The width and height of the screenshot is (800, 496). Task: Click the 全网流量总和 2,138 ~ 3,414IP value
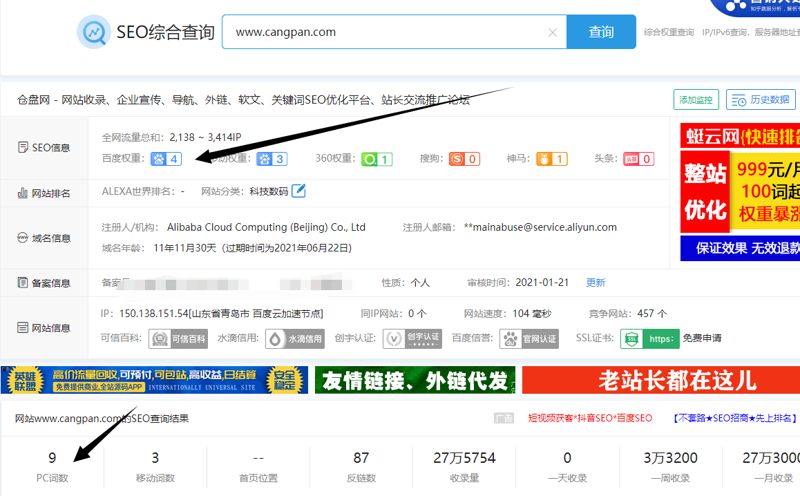(206, 137)
